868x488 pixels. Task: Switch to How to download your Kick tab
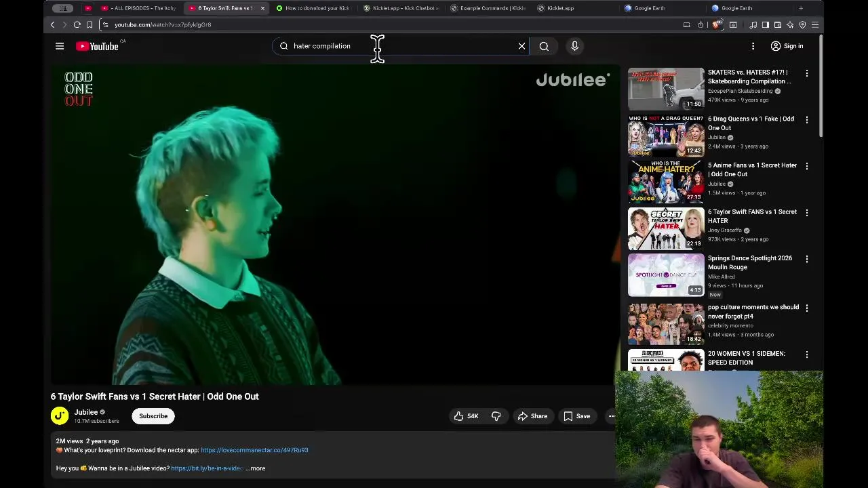[312, 8]
